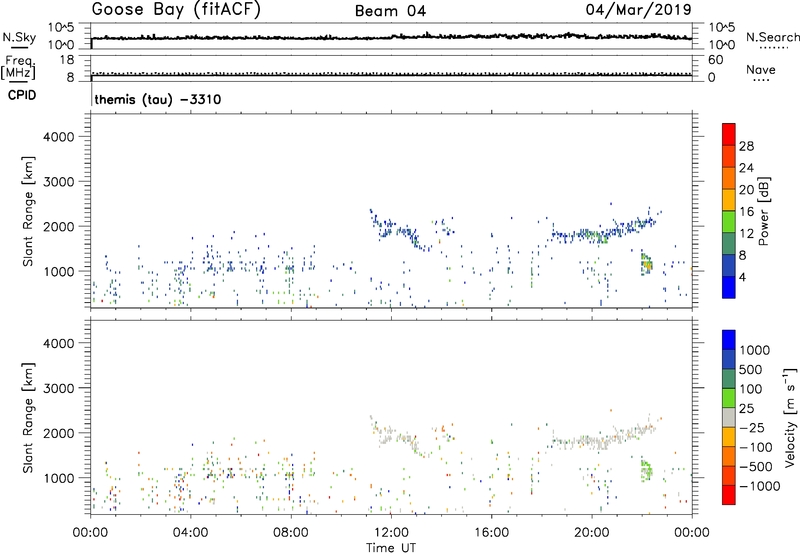Click the '12:00' time tick label
800x554 pixels.
391,533
